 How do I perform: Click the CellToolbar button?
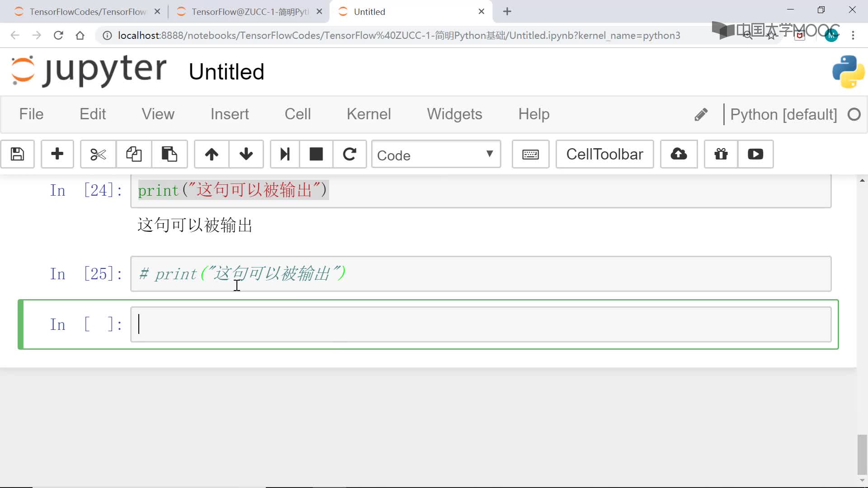(604, 155)
